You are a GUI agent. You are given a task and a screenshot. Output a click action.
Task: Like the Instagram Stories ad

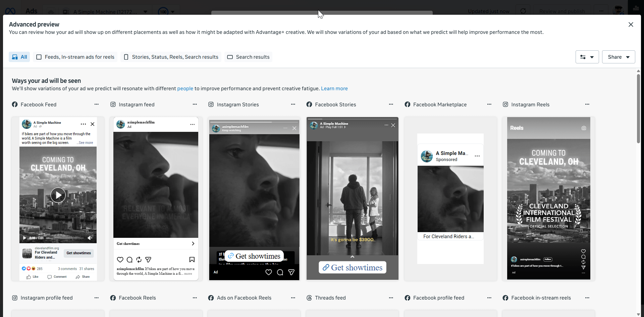(x=269, y=272)
